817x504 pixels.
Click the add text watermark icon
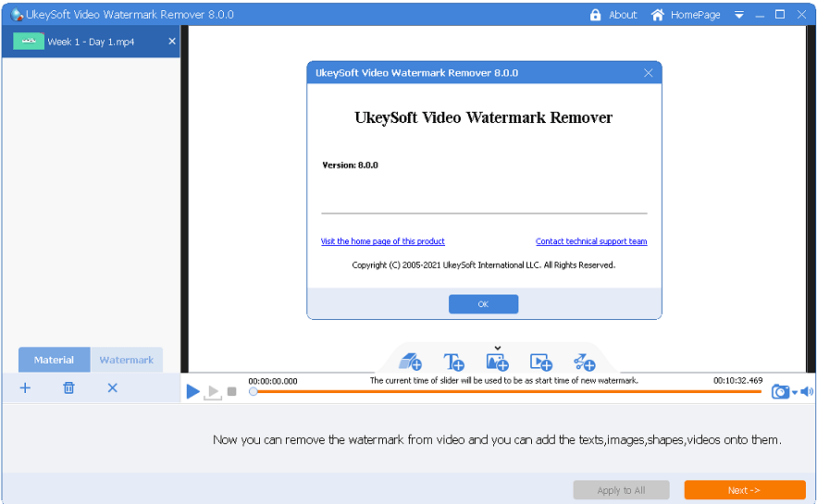click(453, 362)
